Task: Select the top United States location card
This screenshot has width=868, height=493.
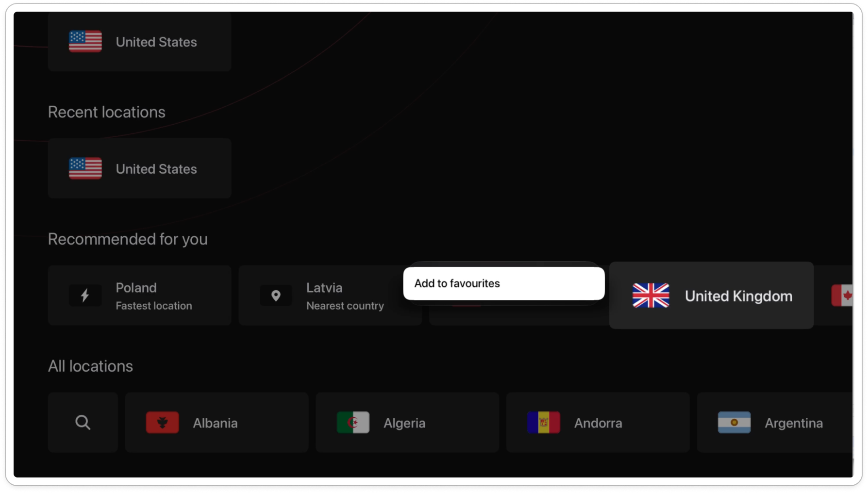Action: click(140, 42)
